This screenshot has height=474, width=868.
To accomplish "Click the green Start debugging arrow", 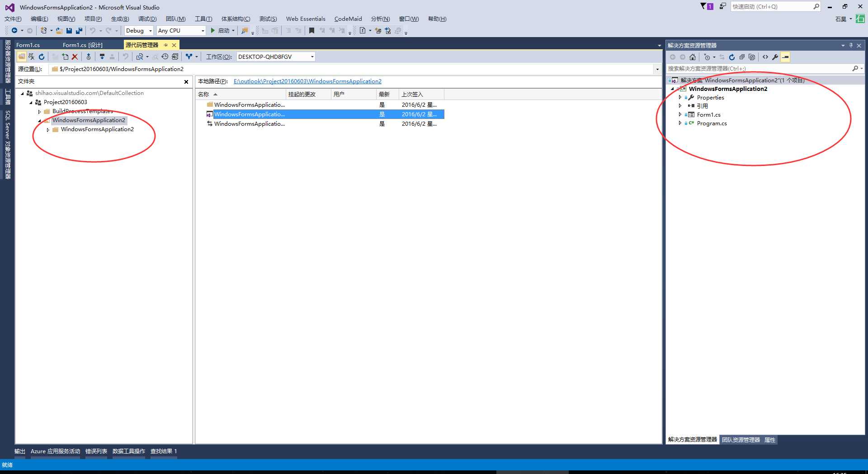I will point(212,30).
